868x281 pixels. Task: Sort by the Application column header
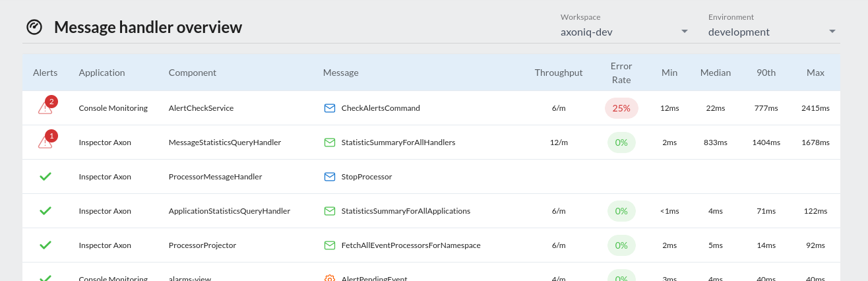point(102,73)
